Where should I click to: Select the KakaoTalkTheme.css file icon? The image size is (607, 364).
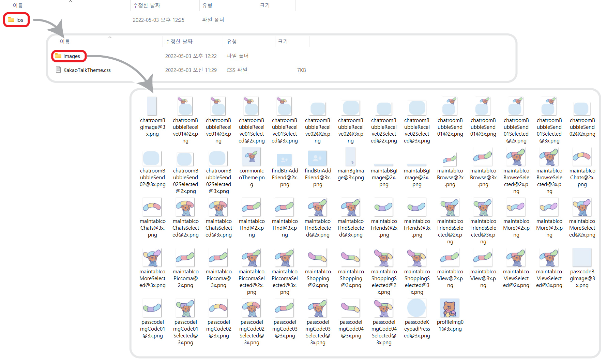click(58, 70)
